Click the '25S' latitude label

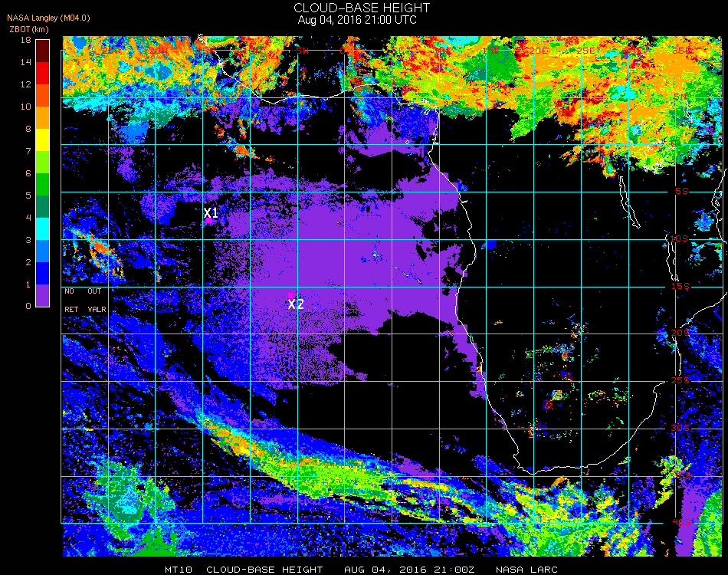point(680,380)
